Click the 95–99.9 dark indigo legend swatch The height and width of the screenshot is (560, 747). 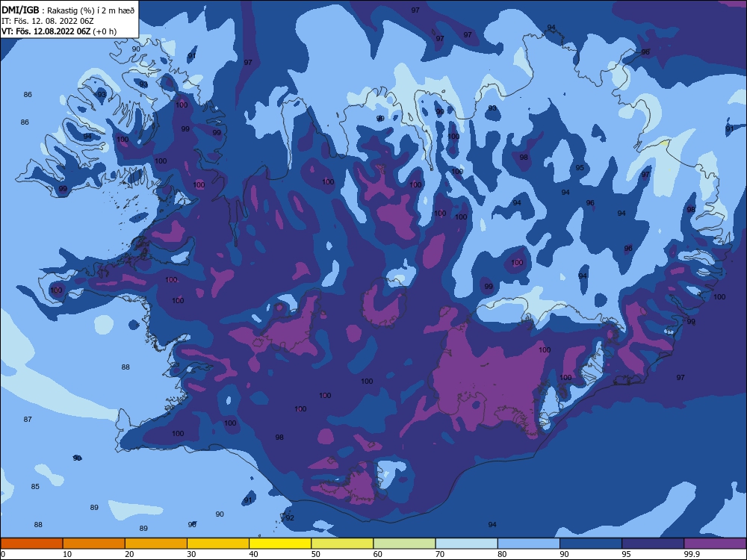pos(653,544)
